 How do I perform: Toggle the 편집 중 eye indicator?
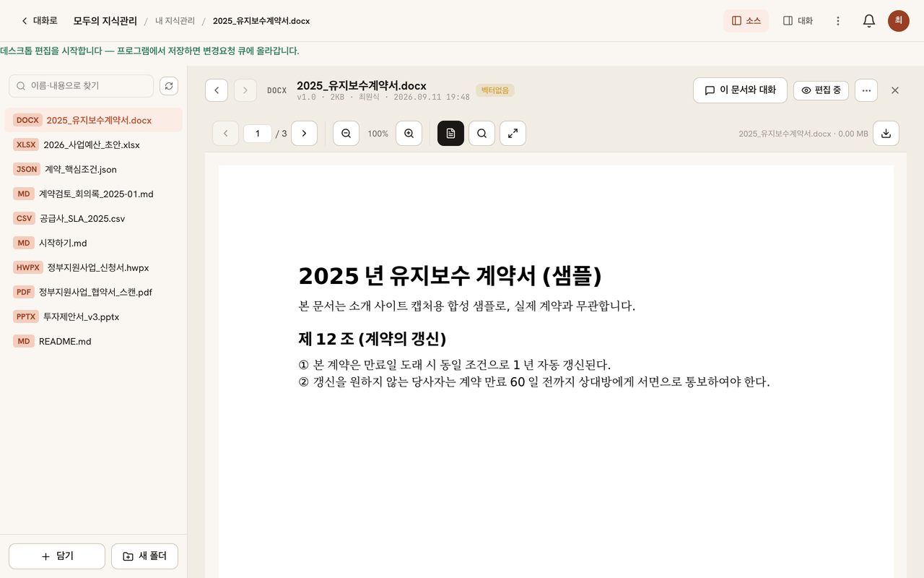821,90
